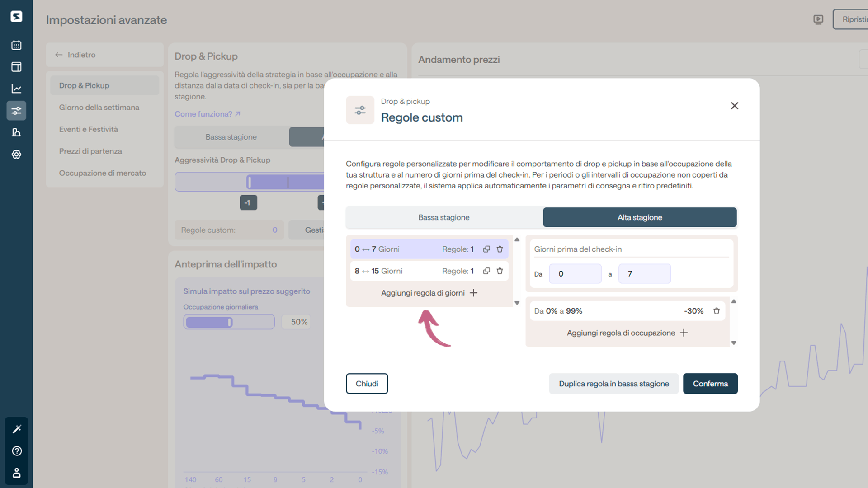Click the magic wand sidebar icon
Image resolution: width=868 pixels, height=488 pixels.
click(17, 429)
